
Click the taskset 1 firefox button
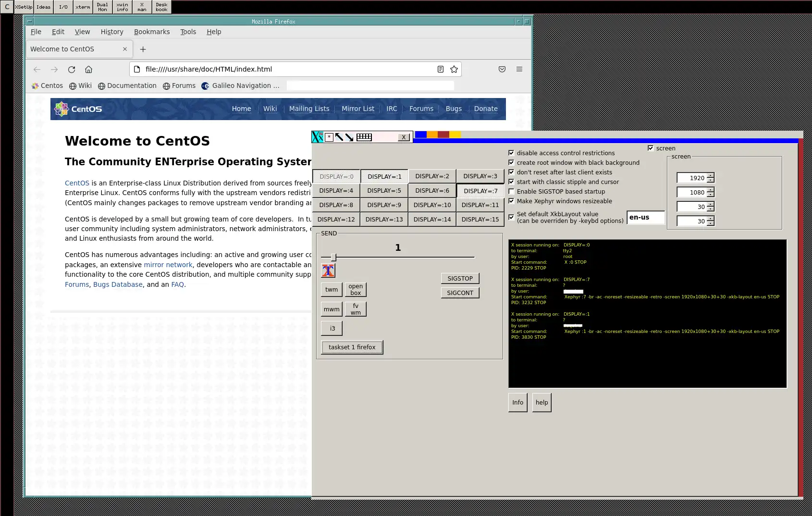(x=352, y=347)
